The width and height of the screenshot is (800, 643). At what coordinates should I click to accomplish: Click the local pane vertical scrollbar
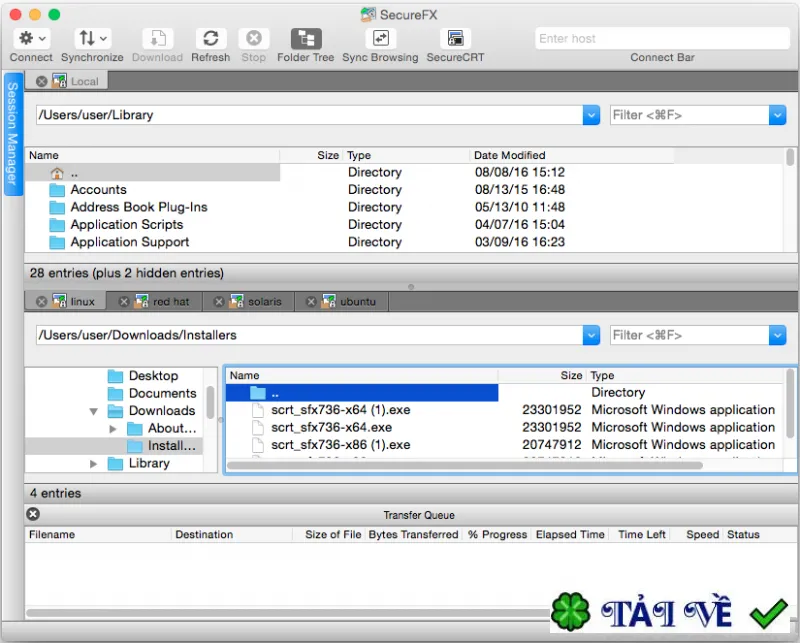tap(790, 157)
